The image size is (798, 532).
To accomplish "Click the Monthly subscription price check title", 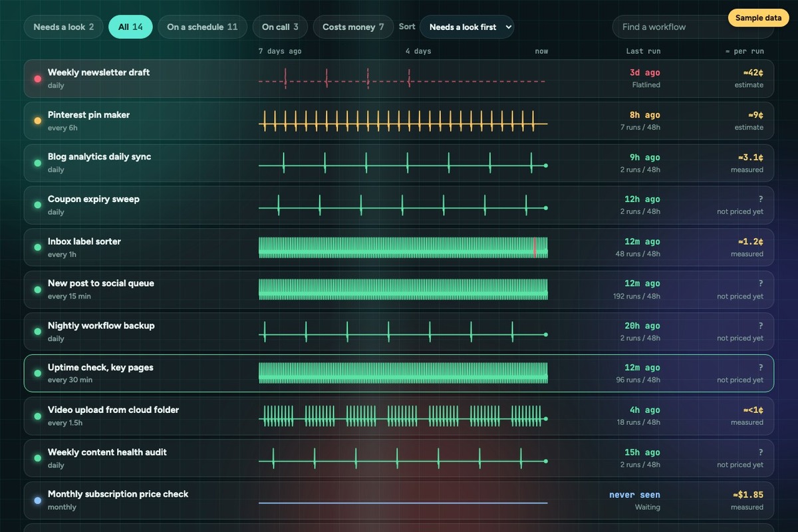I will click(118, 494).
